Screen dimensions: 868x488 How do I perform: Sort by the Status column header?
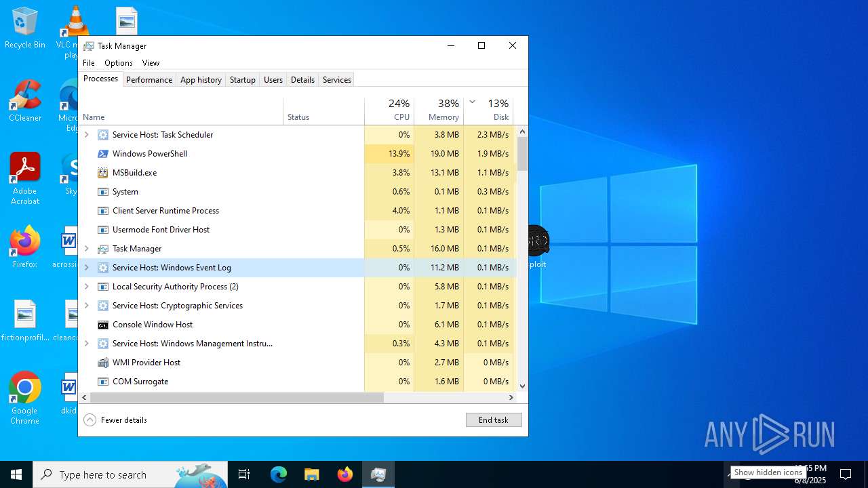coord(323,110)
